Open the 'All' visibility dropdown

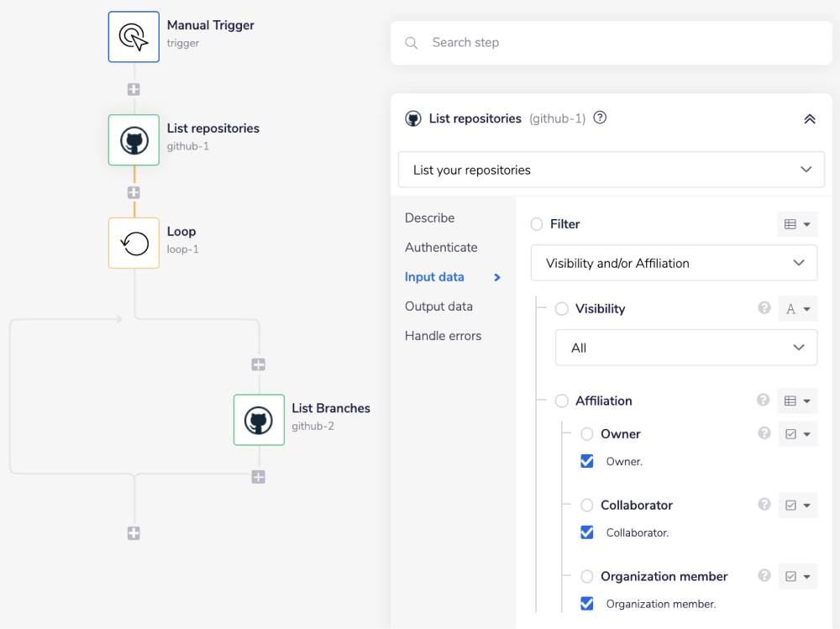[685, 347]
